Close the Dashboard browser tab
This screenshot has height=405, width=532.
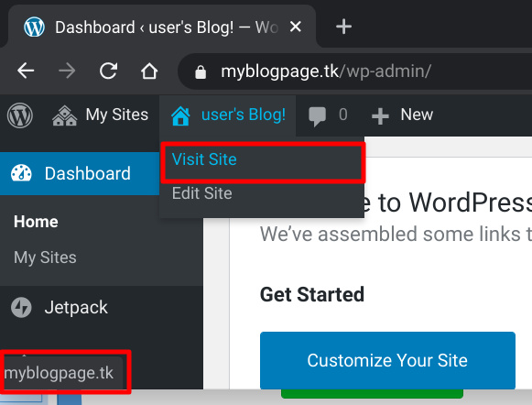click(x=296, y=27)
